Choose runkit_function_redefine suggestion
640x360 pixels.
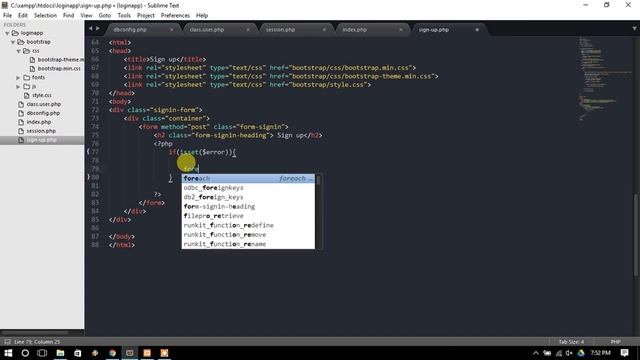[x=248, y=225]
